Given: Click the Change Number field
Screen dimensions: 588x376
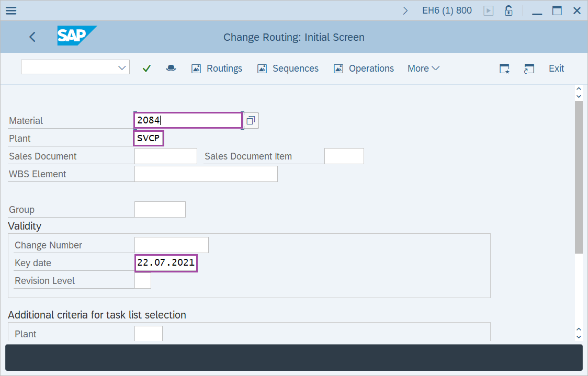Looking at the screenshot, I should [171, 244].
